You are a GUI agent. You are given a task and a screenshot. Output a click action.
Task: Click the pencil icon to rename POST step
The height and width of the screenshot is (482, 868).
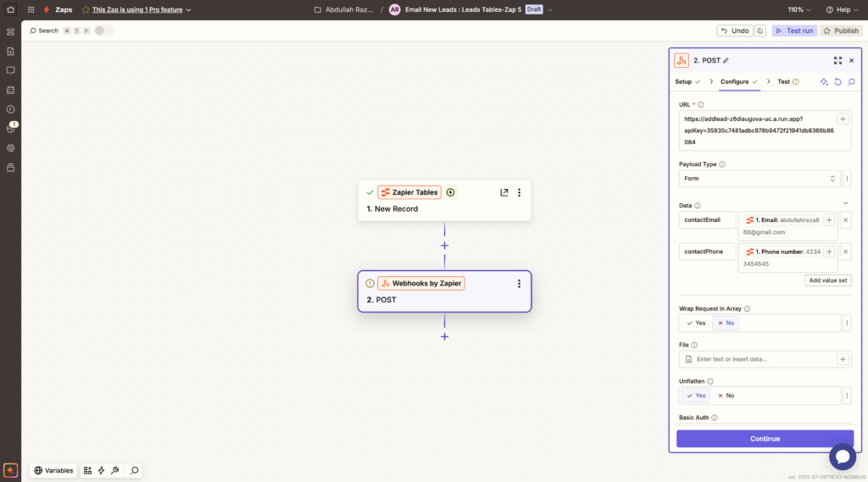tap(726, 60)
